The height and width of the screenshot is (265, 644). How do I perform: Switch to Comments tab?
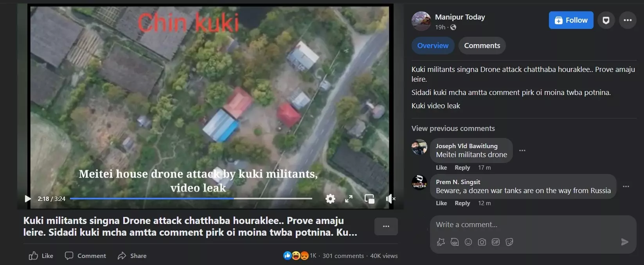click(x=482, y=46)
